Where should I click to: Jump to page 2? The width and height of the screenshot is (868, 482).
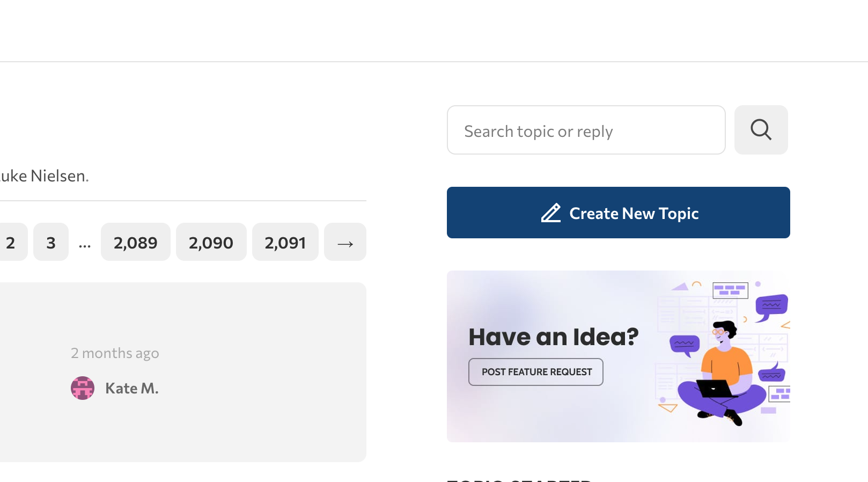click(11, 243)
